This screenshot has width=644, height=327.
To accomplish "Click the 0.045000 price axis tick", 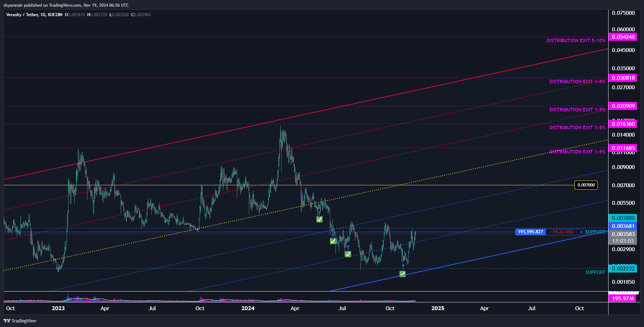I will pyautogui.click(x=623, y=50).
